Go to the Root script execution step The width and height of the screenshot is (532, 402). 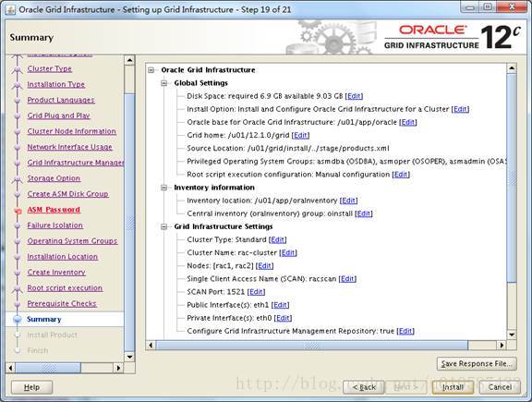pyautogui.click(x=65, y=288)
